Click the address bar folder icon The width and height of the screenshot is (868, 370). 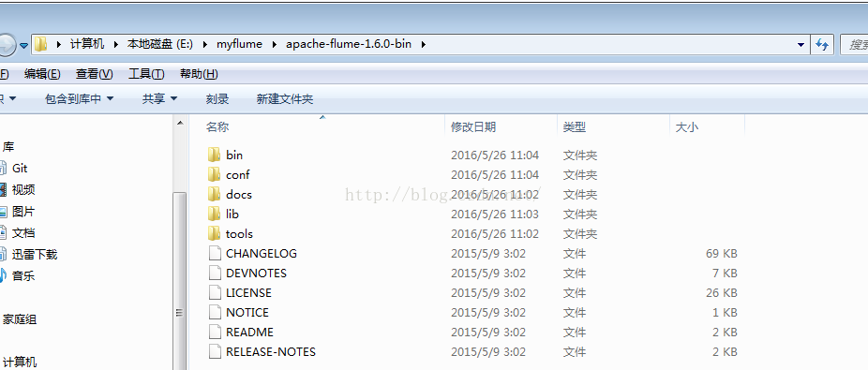pos(40,44)
